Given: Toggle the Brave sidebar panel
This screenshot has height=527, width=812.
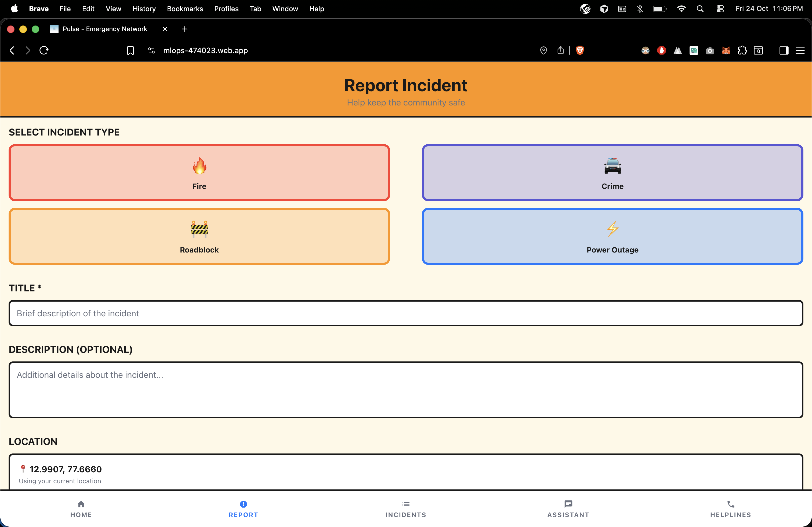Looking at the screenshot, I should [784, 50].
